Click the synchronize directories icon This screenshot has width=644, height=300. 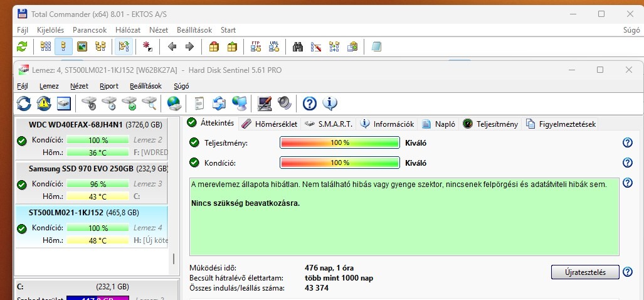[x=334, y=47]
